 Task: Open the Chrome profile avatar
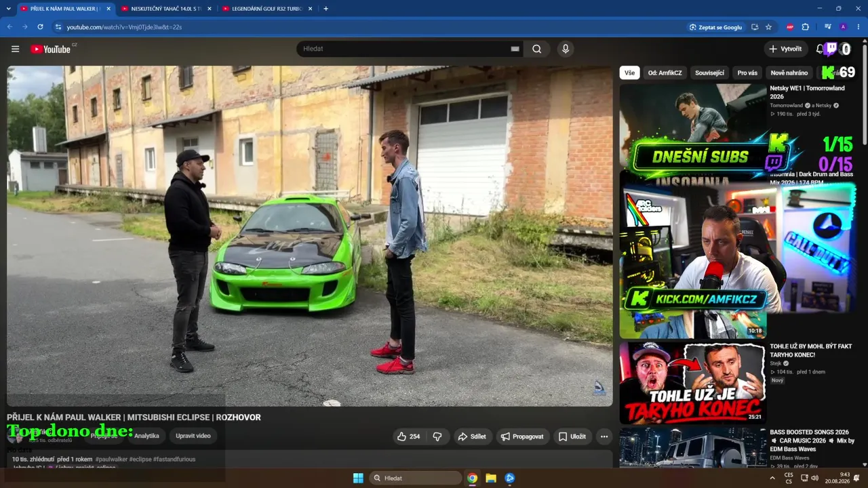pos(843,27)
